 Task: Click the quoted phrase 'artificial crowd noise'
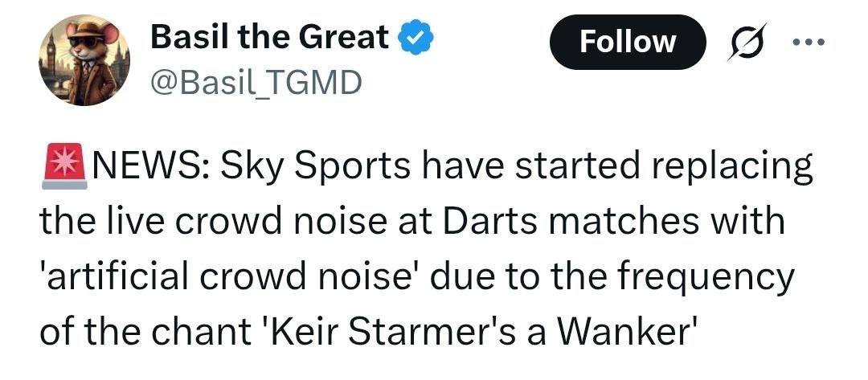[231, 276]
